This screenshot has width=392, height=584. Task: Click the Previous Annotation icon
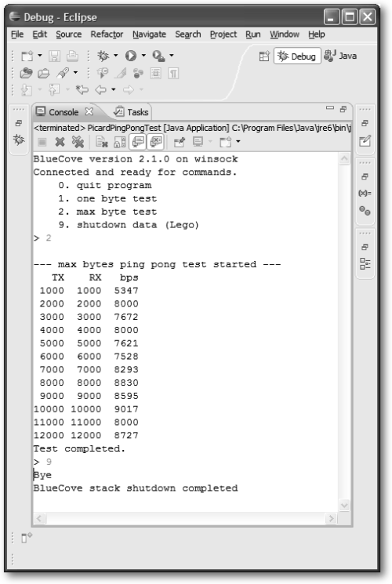click(54, 89)
